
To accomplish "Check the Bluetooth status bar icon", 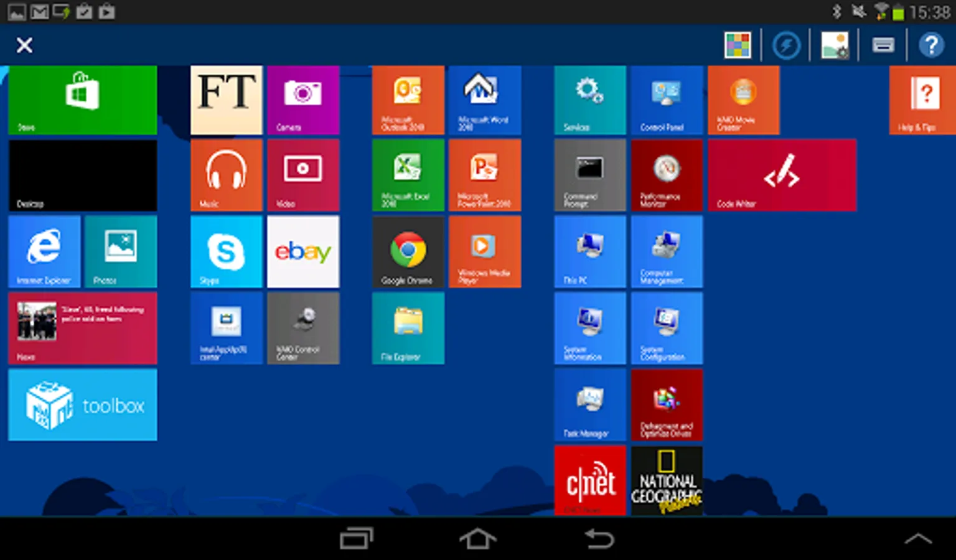I will coord(837,11).
